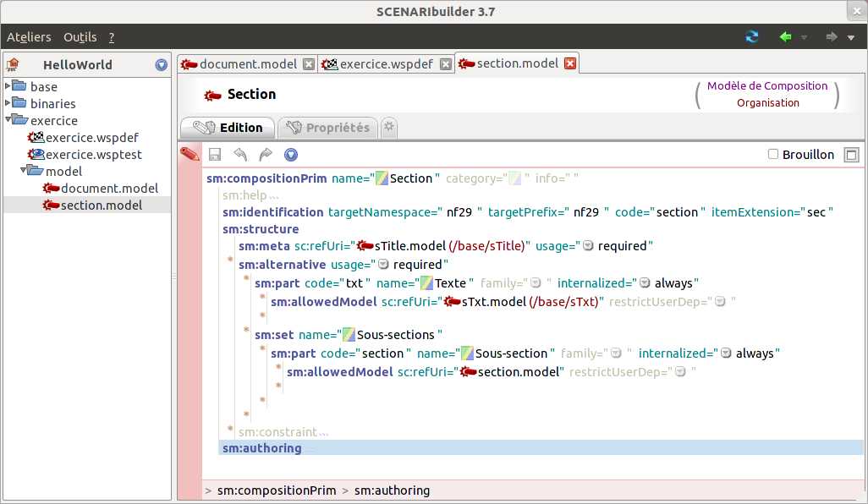
Task: Click the HelloWorld workshop home icon
Action: point(13,65)
